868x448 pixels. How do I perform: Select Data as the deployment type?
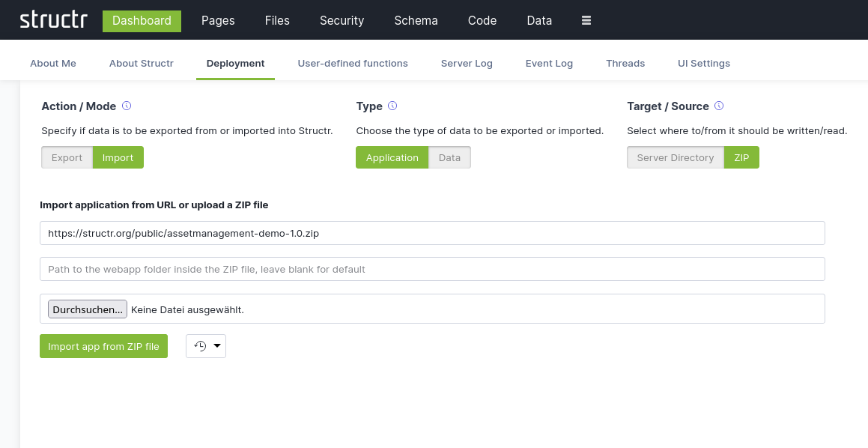coord(449,157)
